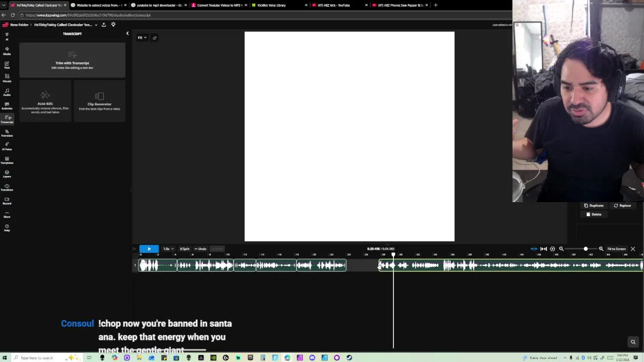
Task: Click the circular play-preview timeline icon
Action: [x=552, y=249]
